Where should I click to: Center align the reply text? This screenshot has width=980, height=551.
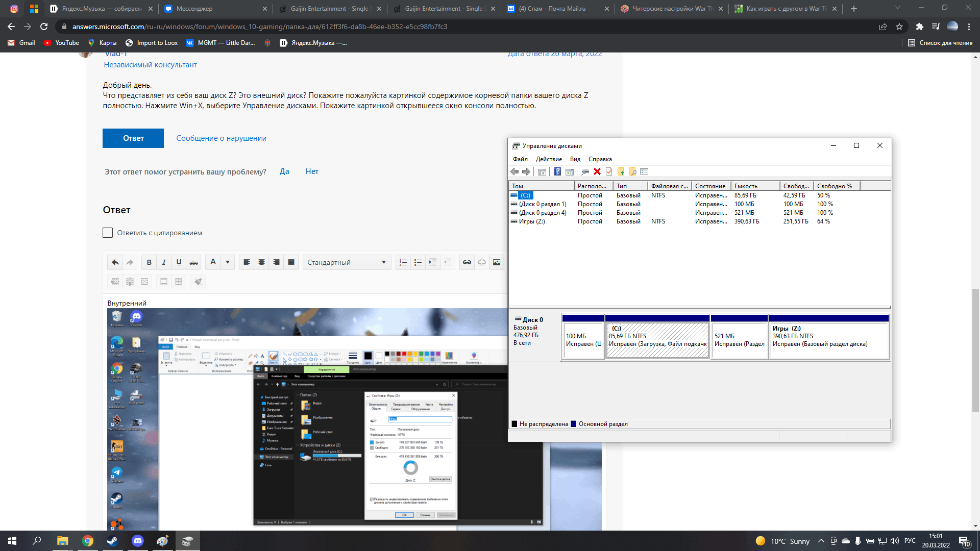(261, 262)
